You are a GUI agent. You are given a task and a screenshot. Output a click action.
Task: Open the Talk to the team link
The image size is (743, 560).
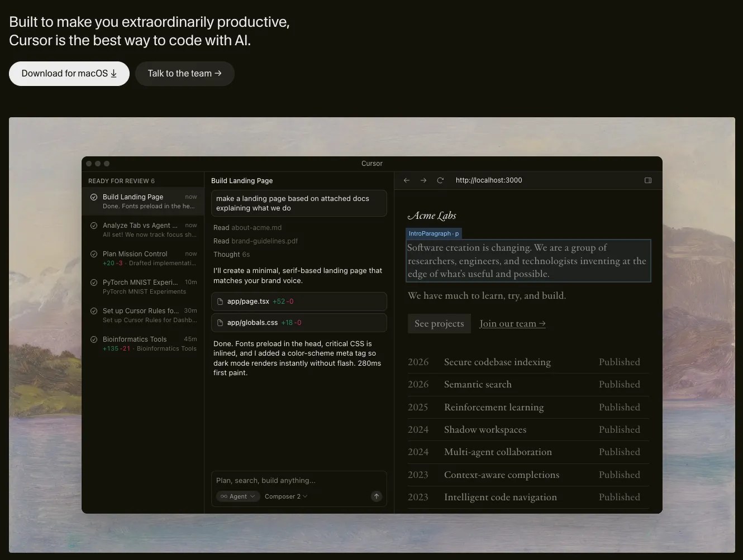184,74
